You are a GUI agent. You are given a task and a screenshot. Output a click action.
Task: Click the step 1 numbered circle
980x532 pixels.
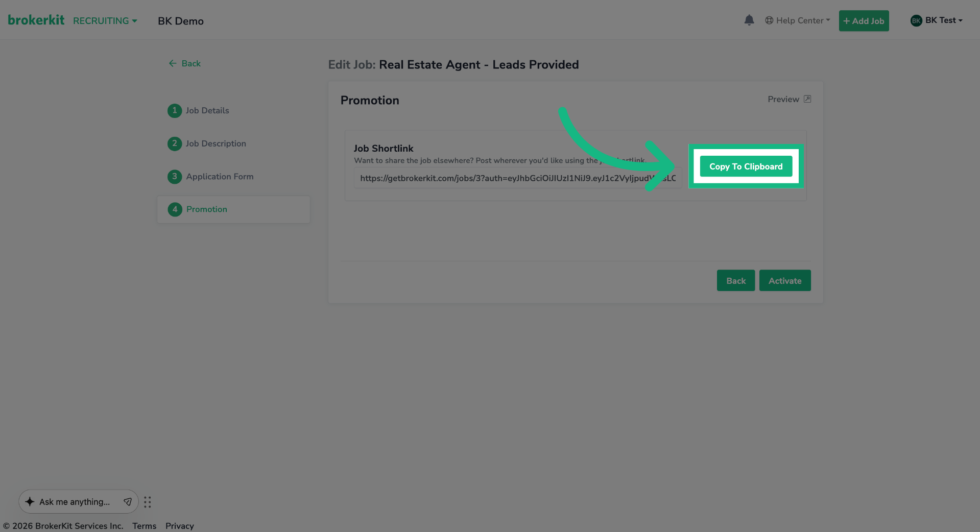(x=174, y=110)
